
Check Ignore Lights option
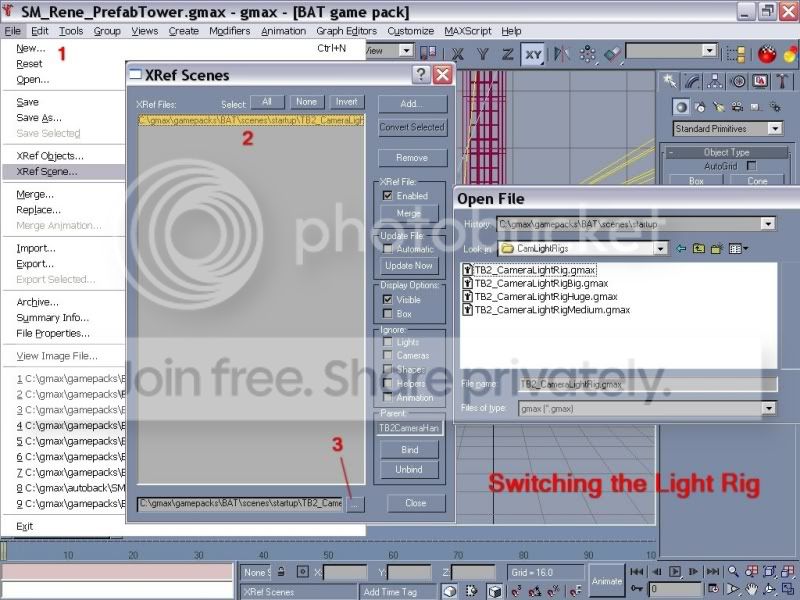(x=388, y=342)
